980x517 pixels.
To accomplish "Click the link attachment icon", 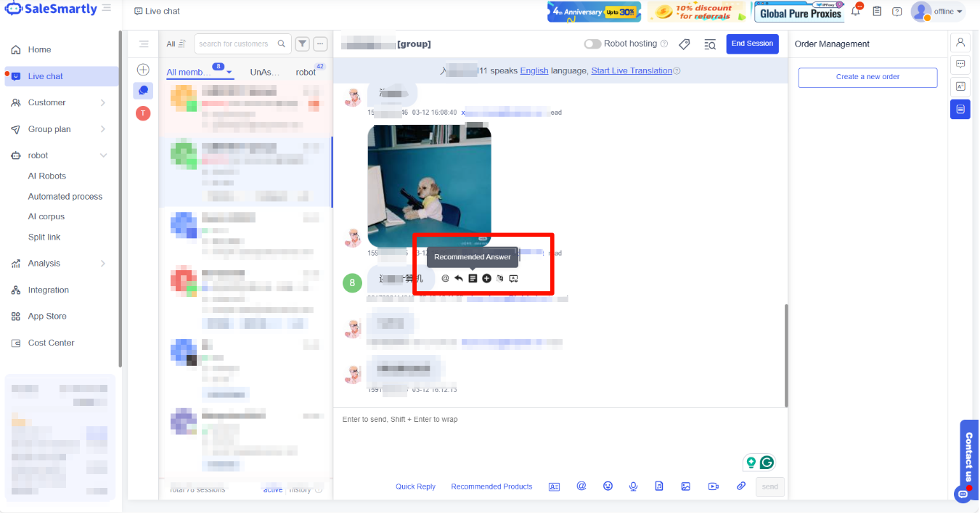I will (741, 487).
